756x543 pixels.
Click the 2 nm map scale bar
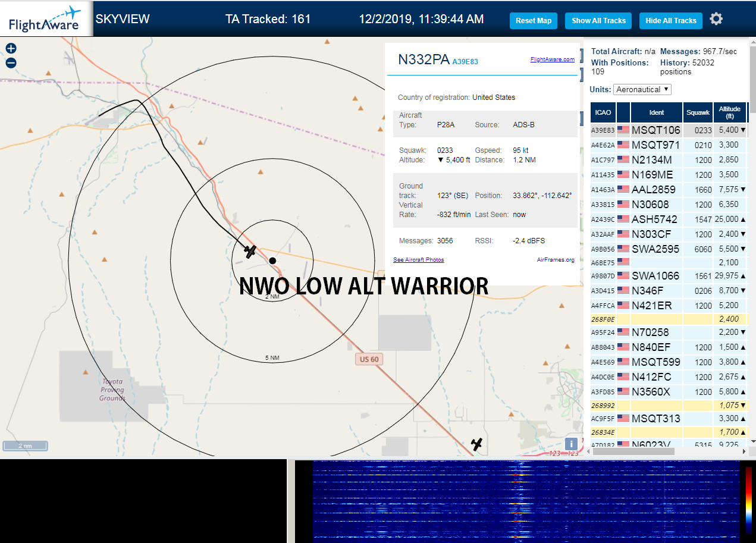point(25,445)
